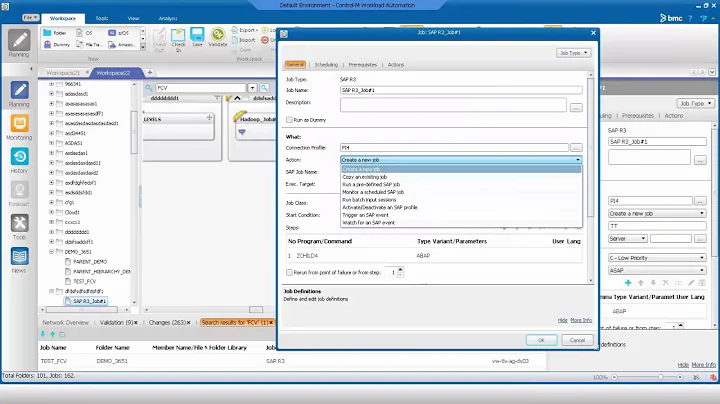Add a new Dummy job
The image size is (720, 404).
[57, 45]
